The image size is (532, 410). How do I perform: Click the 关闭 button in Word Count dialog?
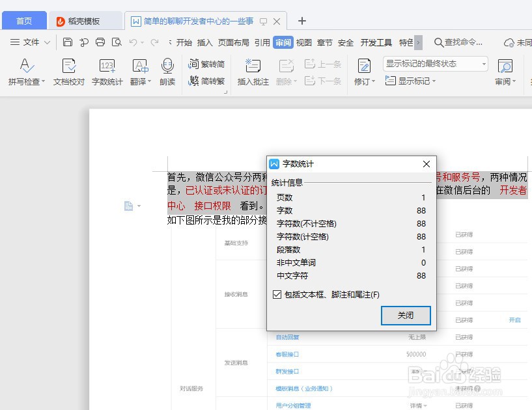tap(406, 316)
